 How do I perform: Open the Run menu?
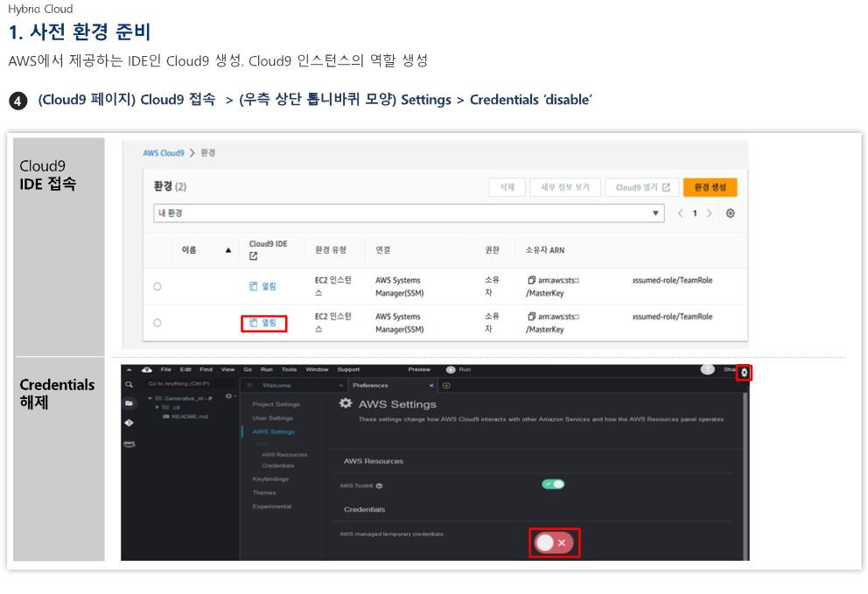(266, 369)
